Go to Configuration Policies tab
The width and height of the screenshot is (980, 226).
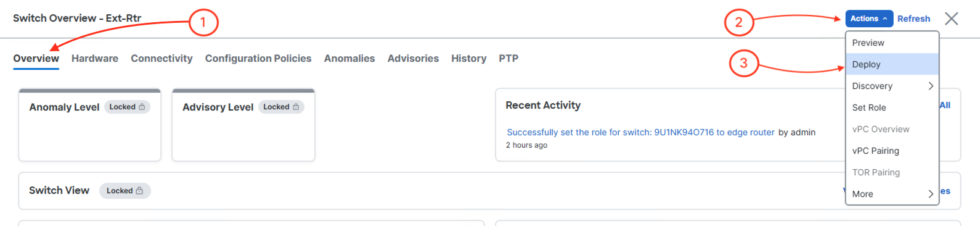point(258,59)
